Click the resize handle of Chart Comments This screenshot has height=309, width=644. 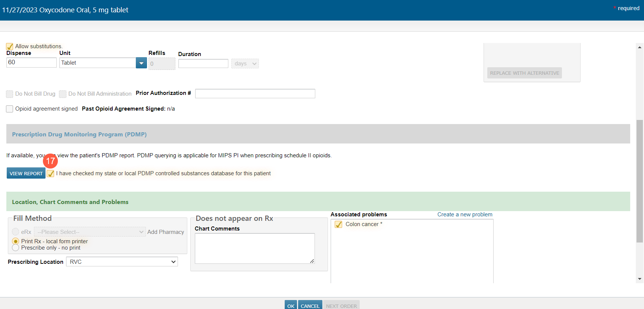[x=312, y=261]
